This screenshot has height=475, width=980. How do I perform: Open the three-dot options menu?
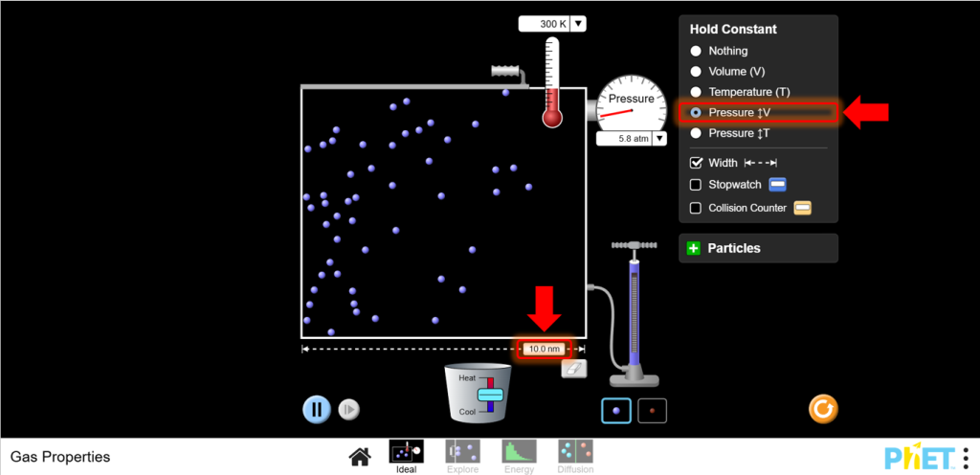point(966,457)
